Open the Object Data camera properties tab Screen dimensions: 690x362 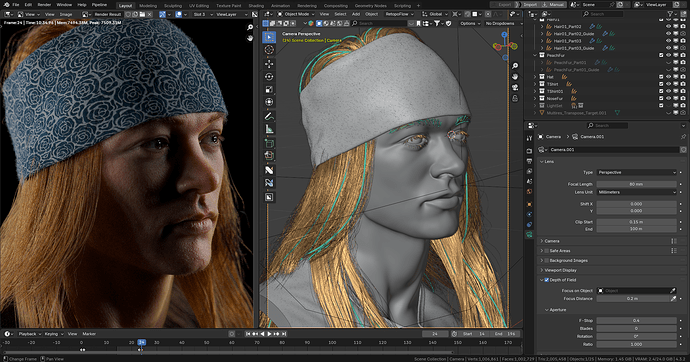[x=529, y=235]
